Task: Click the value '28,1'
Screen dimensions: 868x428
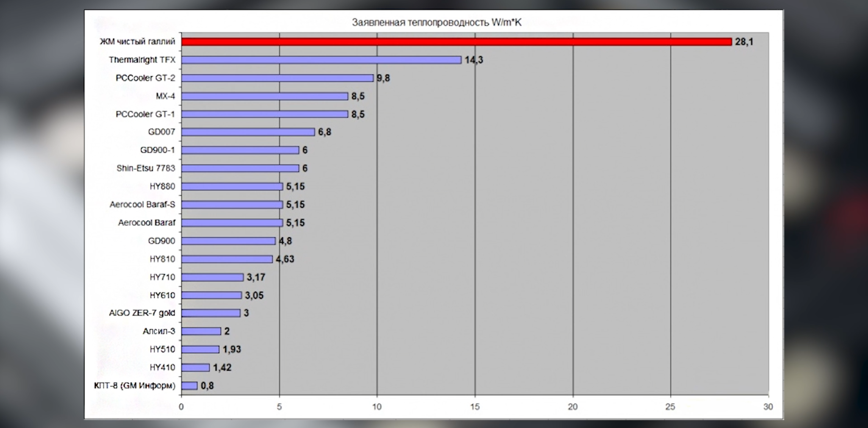Action: (744, 42)
